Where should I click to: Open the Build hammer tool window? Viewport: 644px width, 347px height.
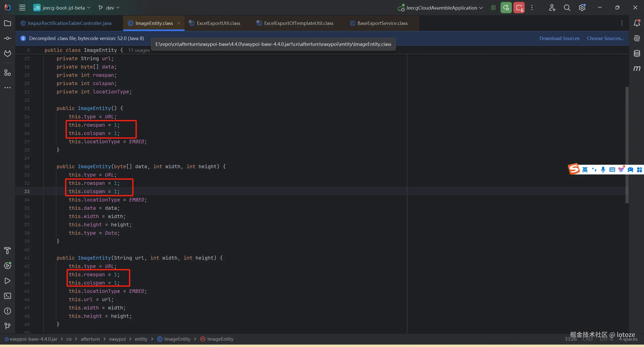8,251
